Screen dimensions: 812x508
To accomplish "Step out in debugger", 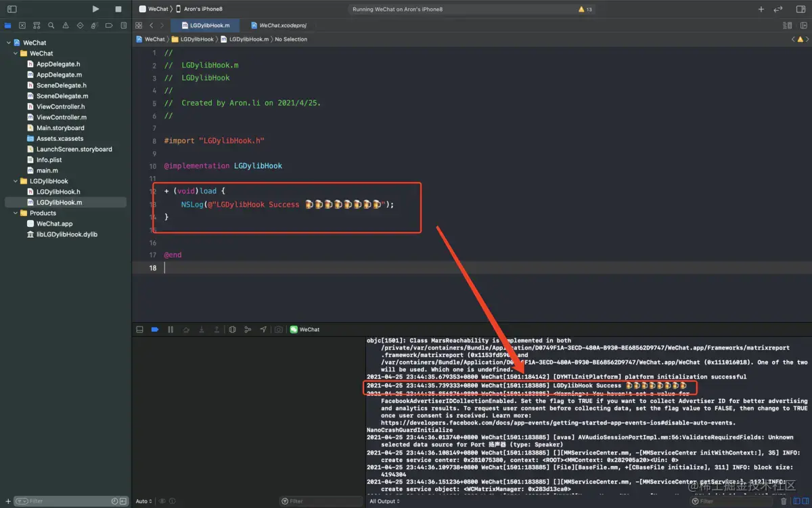I will pos(217,329).
